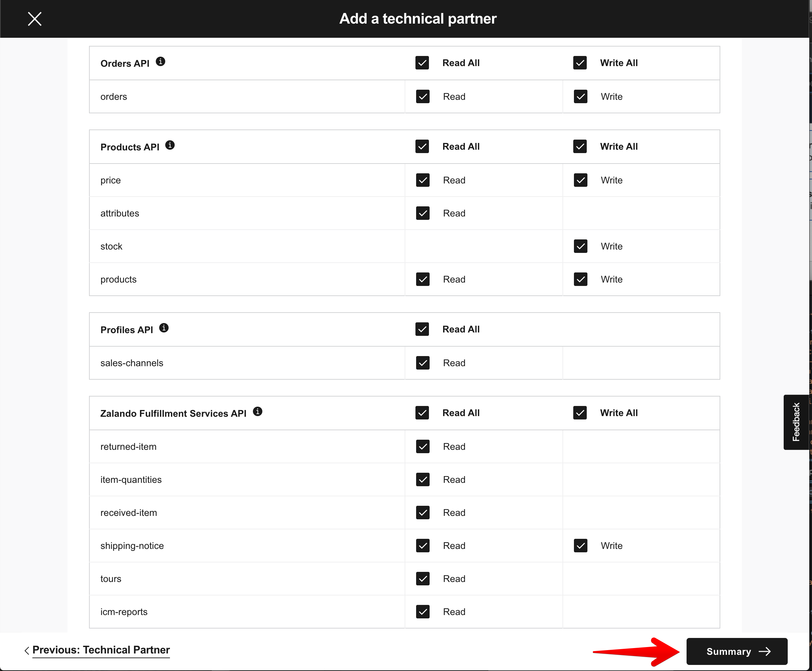Uncheck Read for item-quantities row

point(423,480)
